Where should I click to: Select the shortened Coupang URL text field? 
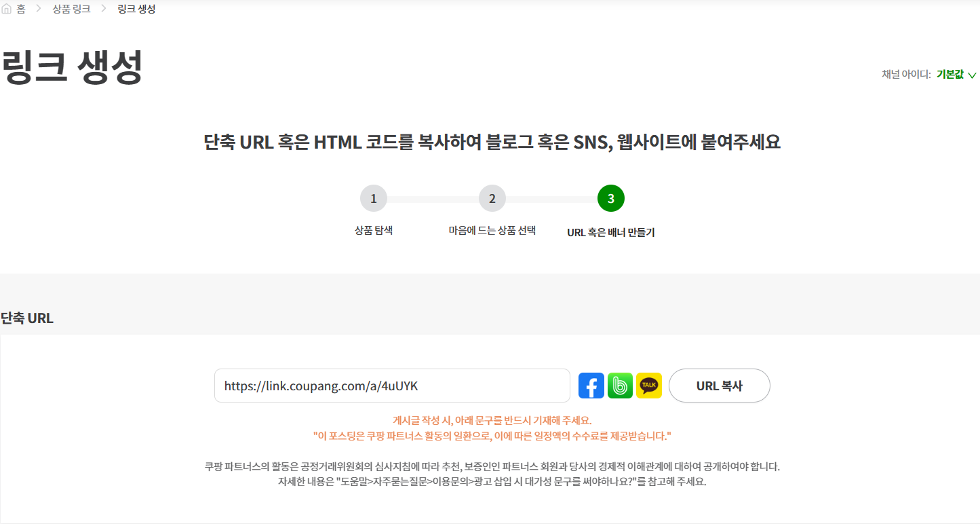click(x=392, y=385)
